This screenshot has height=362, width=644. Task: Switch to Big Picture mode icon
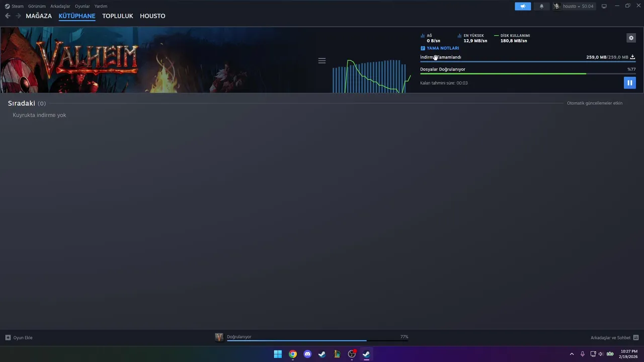[x=604, y=6]
